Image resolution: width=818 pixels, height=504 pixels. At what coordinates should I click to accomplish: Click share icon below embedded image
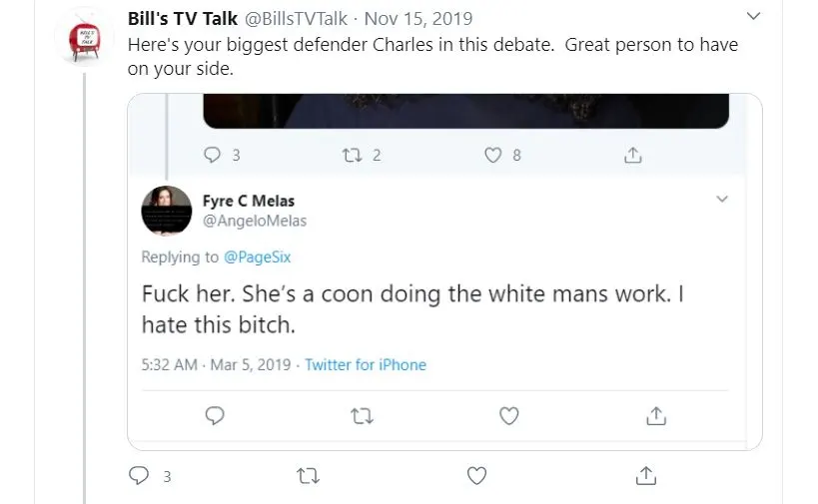(632, 155)
